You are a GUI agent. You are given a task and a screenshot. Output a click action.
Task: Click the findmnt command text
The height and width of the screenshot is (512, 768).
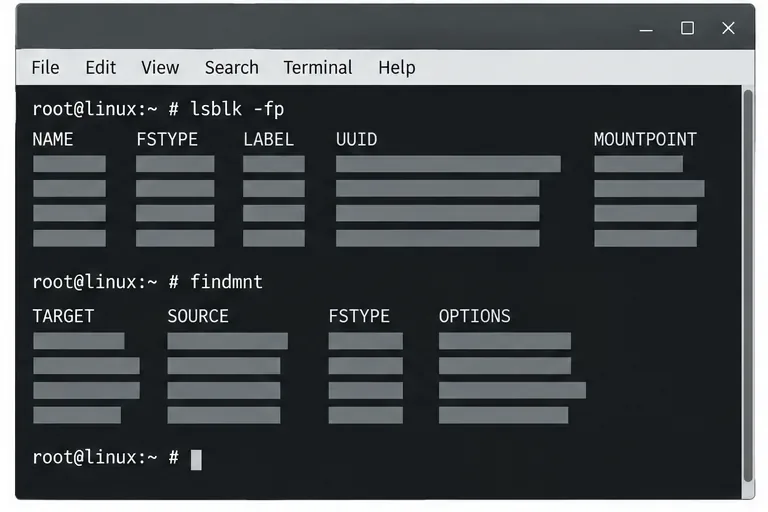(226, 282)
